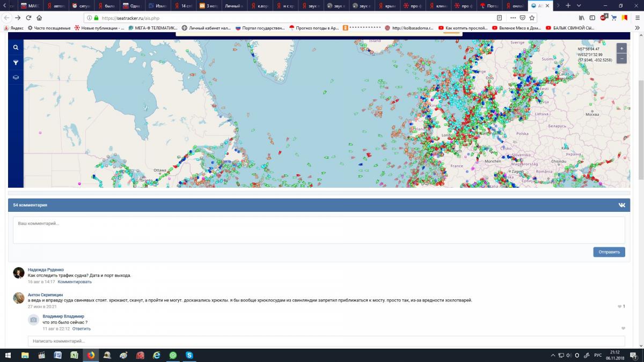Zoom out of the map with minus
This screenshot has height=362, width=644.
pyautogui.click(x=621, y=58)
